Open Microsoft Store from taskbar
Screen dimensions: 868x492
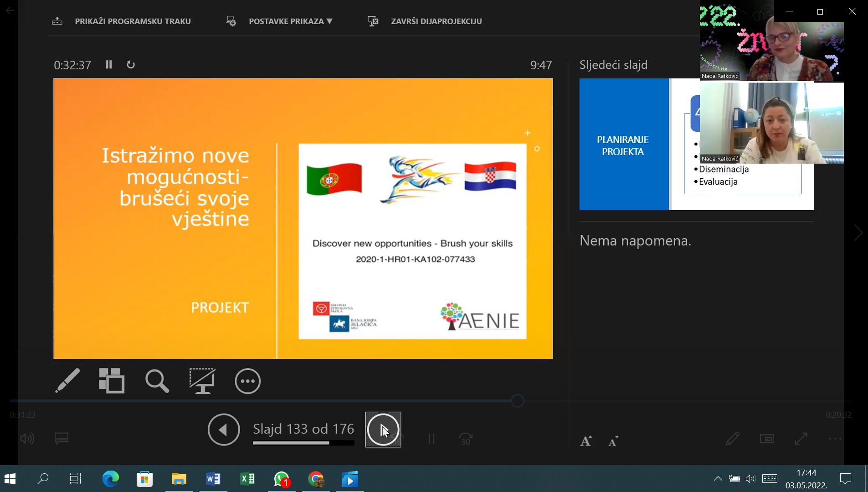(144, 479)
